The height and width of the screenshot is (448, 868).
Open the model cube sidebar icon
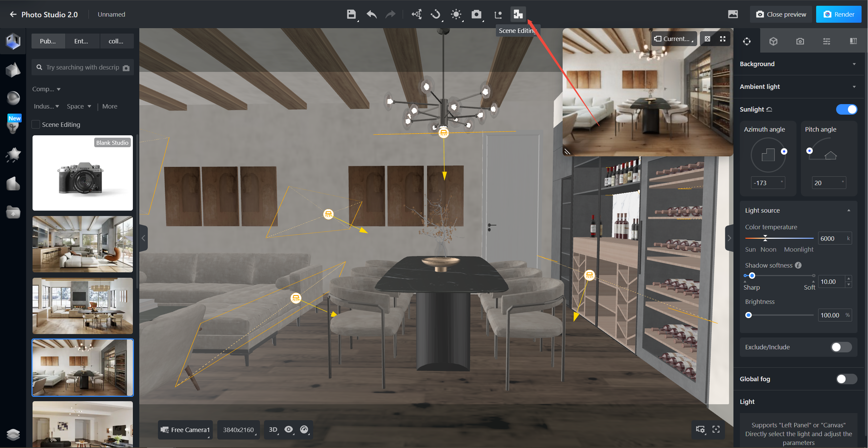click(x=13, y=70)
